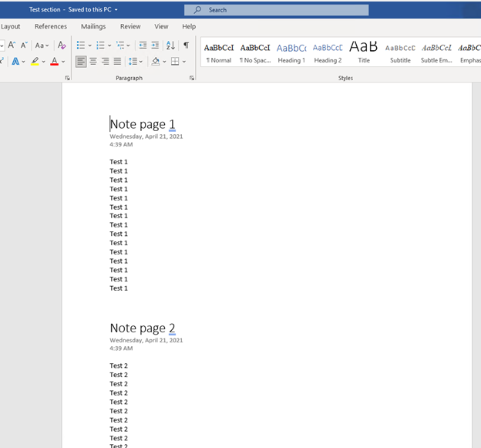Screen dimensions: 481x448
Task: Open the Layout ribbon tab
Action: 11,27
